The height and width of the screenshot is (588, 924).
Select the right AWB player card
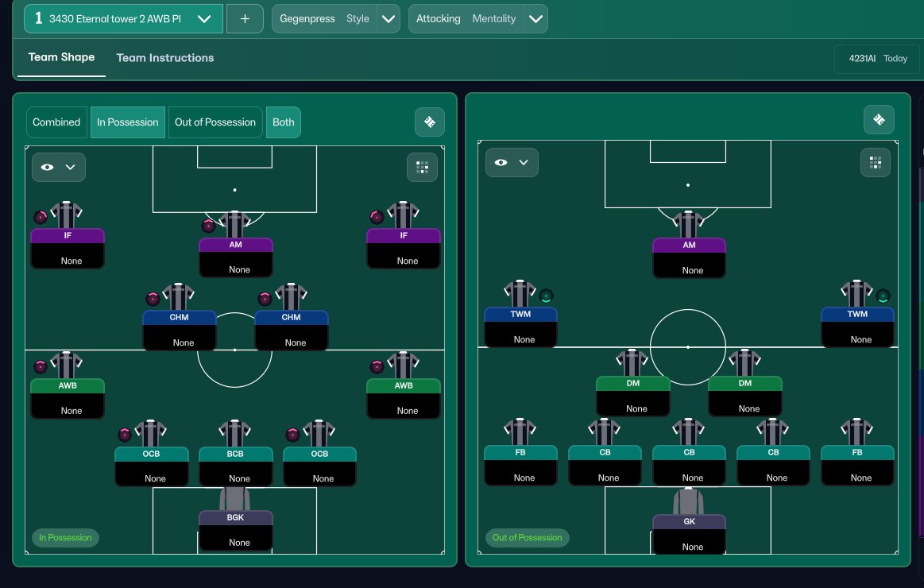coord(403,398)
